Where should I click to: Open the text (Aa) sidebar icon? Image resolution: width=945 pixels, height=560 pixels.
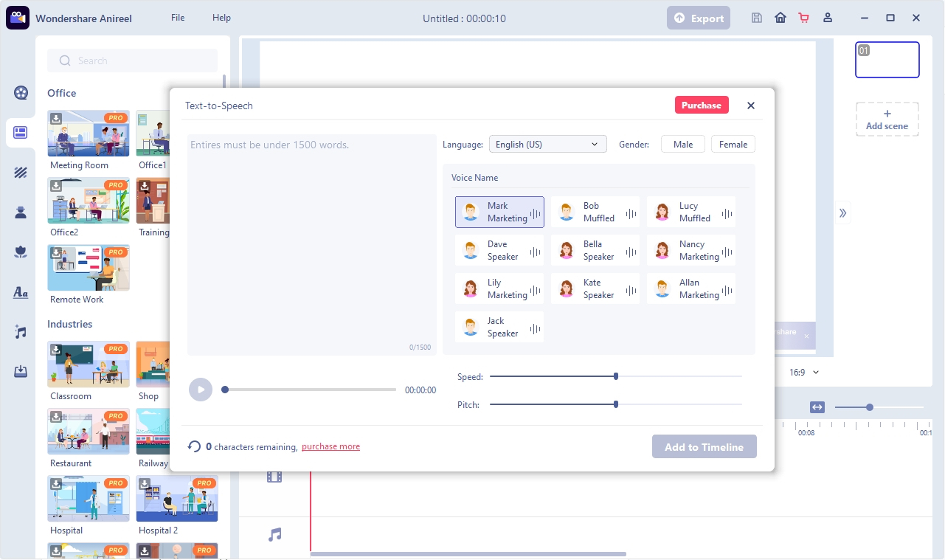click(21, 292)
